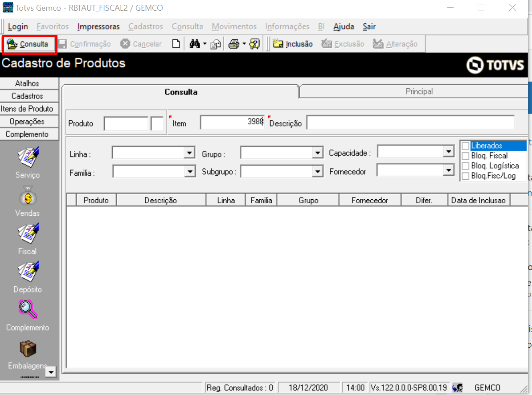Click the Fornecedor column header
Viewport: 532px width, 395px height.
coord(370,201)
